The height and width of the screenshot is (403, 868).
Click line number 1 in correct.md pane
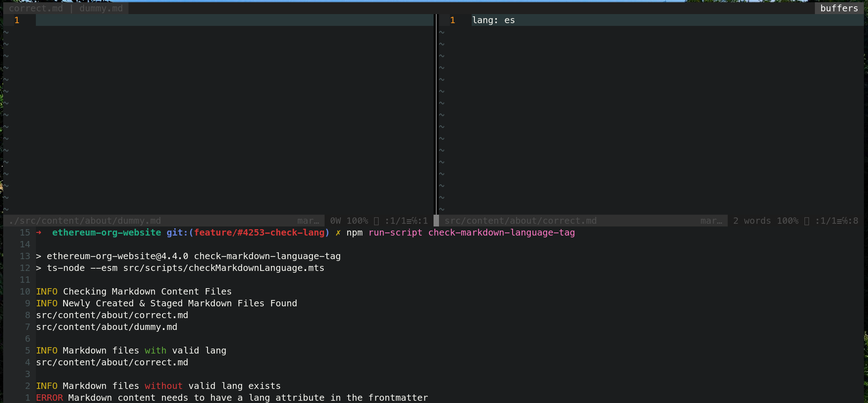[x=453, y=20]
